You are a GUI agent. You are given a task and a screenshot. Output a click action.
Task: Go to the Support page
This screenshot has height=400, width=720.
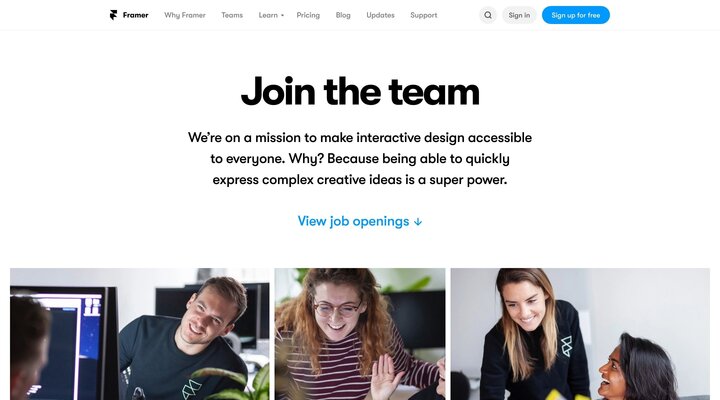[x=423, y=15]
